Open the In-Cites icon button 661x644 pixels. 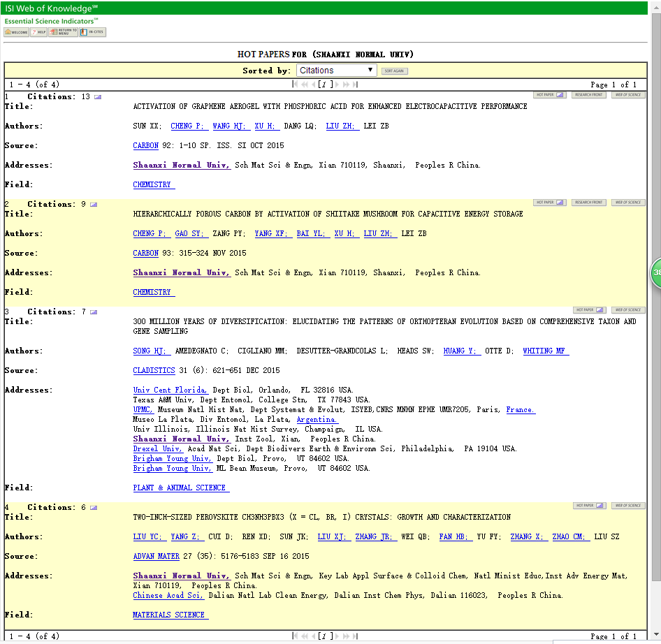[92, 32]
